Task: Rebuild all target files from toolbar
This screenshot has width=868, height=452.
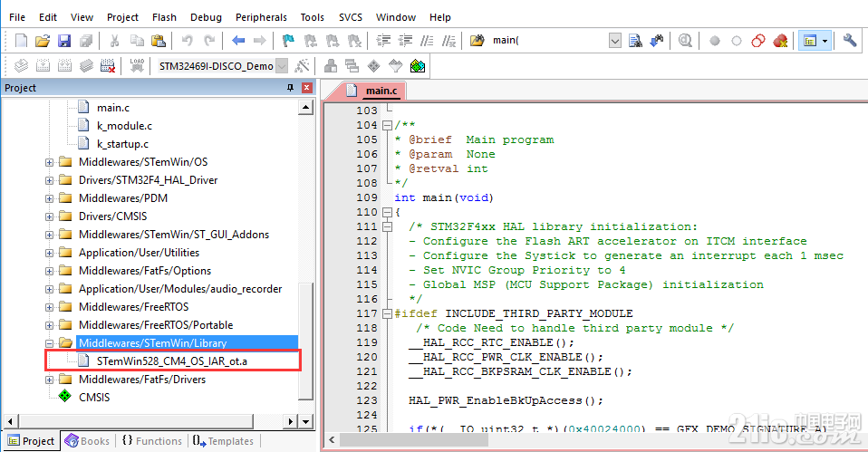Action: pos(64,66)
